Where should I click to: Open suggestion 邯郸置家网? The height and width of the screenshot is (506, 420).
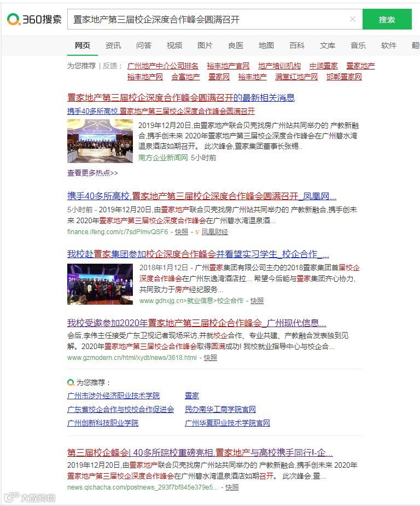click(x=344, y=77)
